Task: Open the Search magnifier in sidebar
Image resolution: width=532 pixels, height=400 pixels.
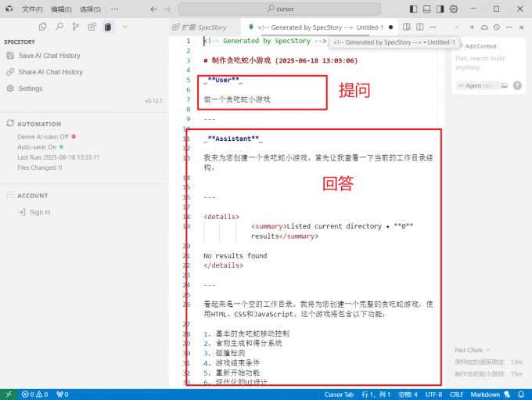Action: (59, 27)
